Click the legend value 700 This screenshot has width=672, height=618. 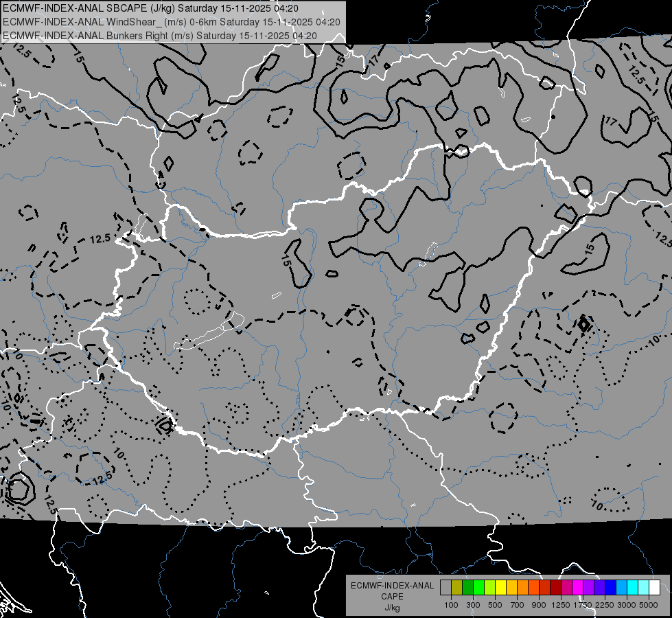(x=518, y=605)
